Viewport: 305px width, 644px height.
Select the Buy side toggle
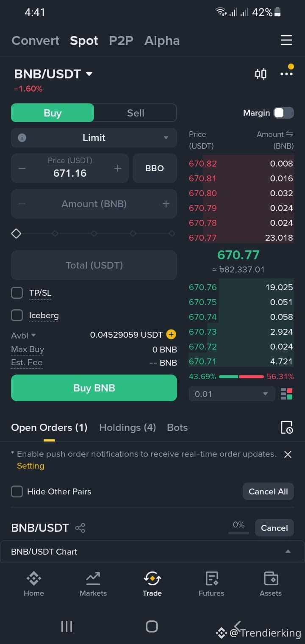53,113
